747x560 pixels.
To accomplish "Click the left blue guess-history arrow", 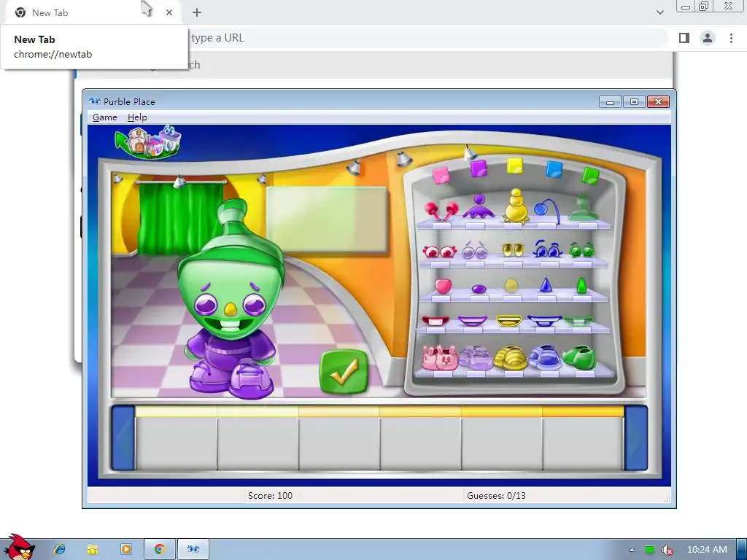I will click(x=123, y=438).
